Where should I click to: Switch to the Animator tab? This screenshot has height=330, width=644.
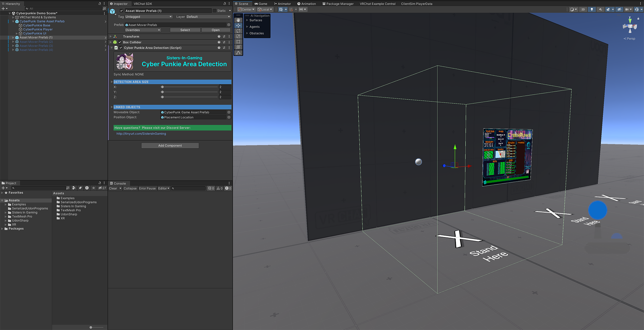click(x=282, y=4)
